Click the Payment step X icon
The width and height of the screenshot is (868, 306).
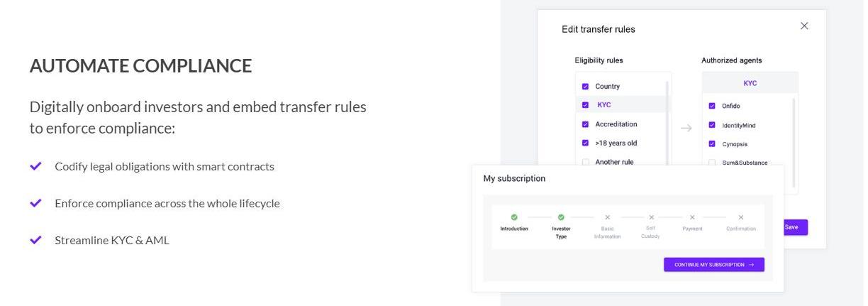[692, 217]
